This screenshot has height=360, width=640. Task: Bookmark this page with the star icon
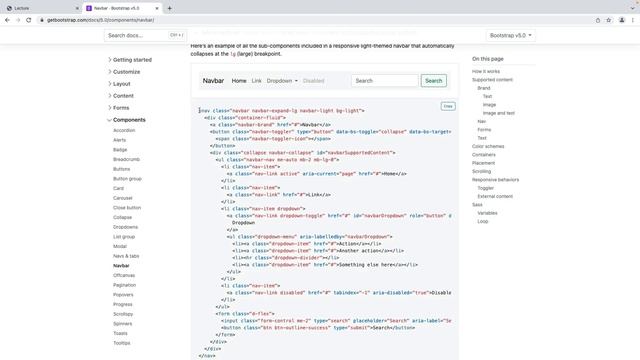[x=609, y=20]
